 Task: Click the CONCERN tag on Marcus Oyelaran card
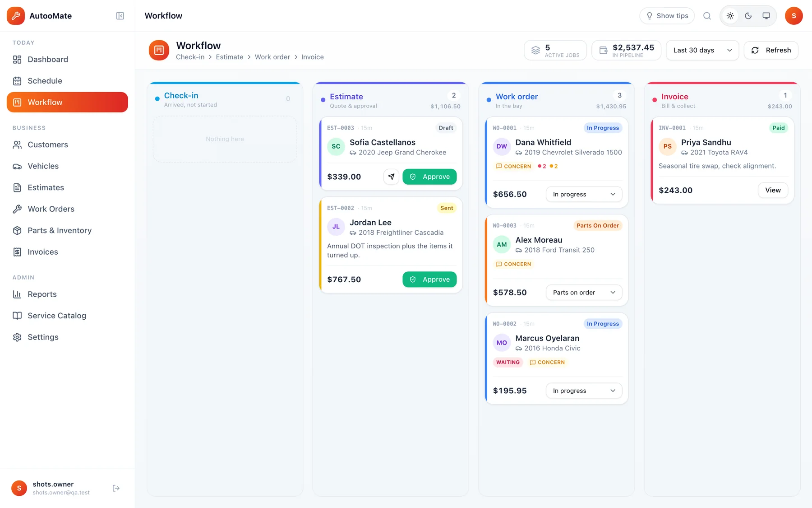click(547, 362)
